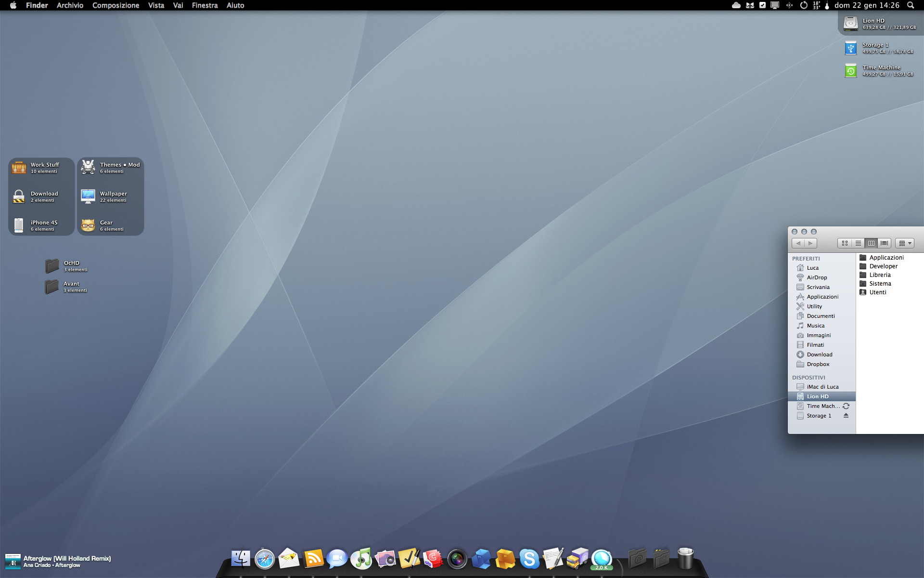Open TextEdit paper-and-pen icon in dock
The image size is (924, 578).
(x=553, y=559)
